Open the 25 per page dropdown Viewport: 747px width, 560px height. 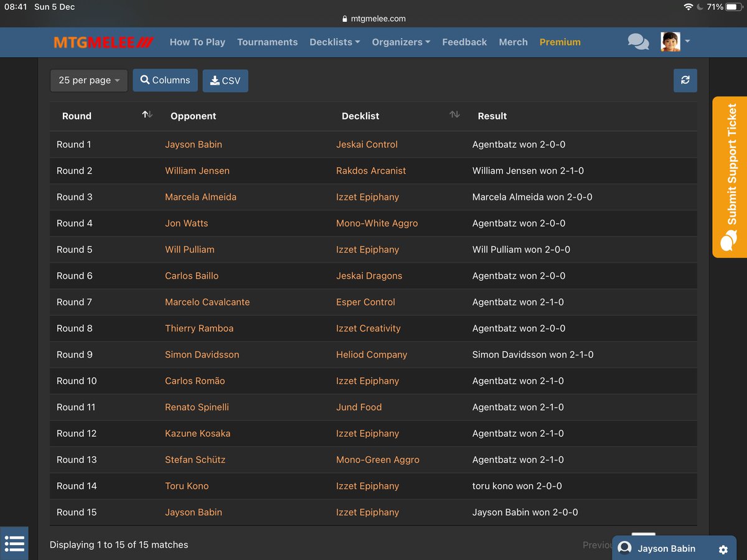click(89, 80)
